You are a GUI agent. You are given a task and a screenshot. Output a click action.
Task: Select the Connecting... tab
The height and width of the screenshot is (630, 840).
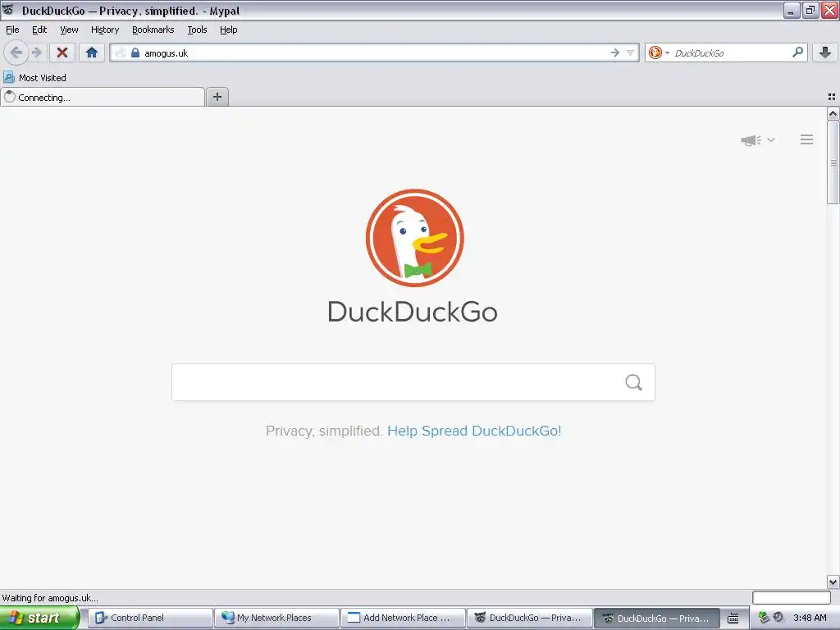(x=103, y=98)
